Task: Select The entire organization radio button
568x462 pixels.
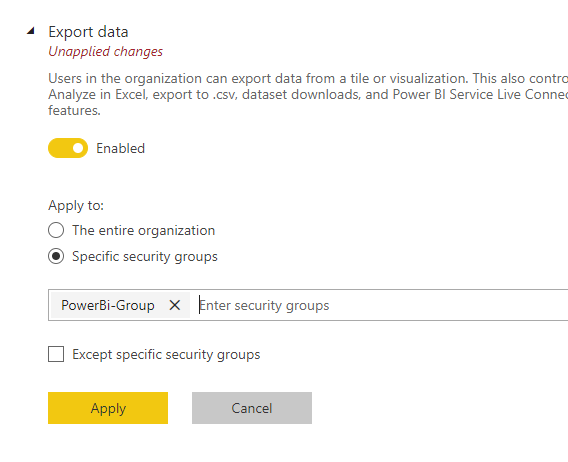Action: pyautogui.click(x=56, y=230)
